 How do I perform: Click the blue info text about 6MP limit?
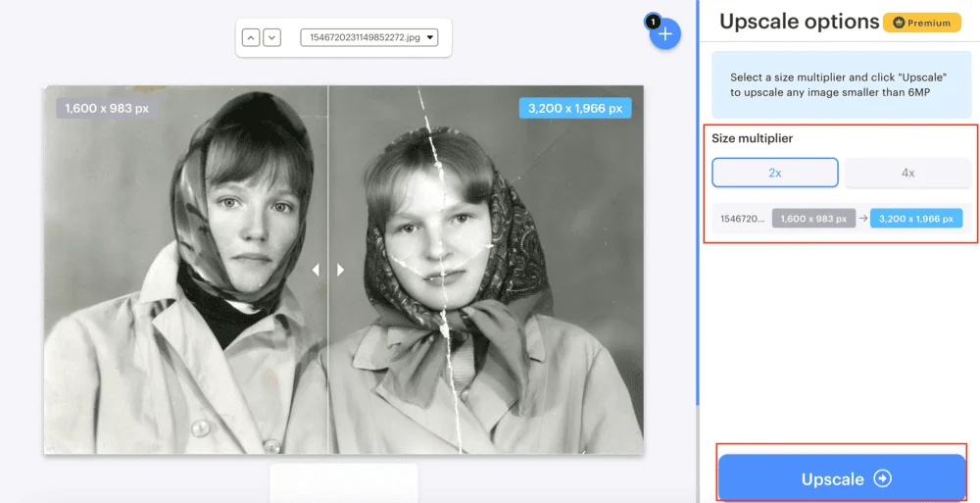[x=839, y=85]
